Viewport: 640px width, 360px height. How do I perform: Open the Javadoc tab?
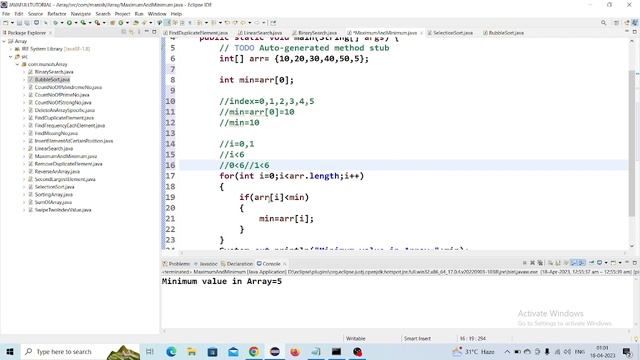coord(206,264)
